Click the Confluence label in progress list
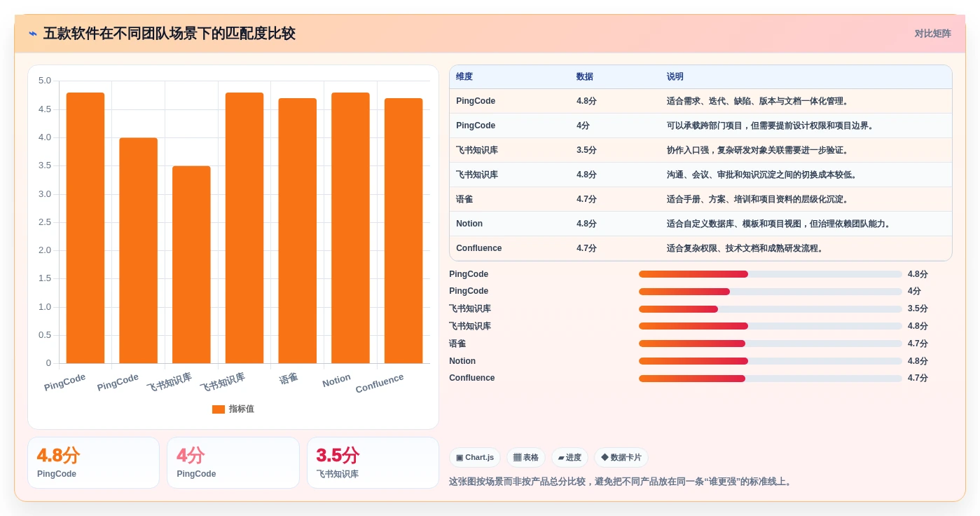Image resolution: width=980 pixels, height=516 pixels. click(x=472, y=378)
